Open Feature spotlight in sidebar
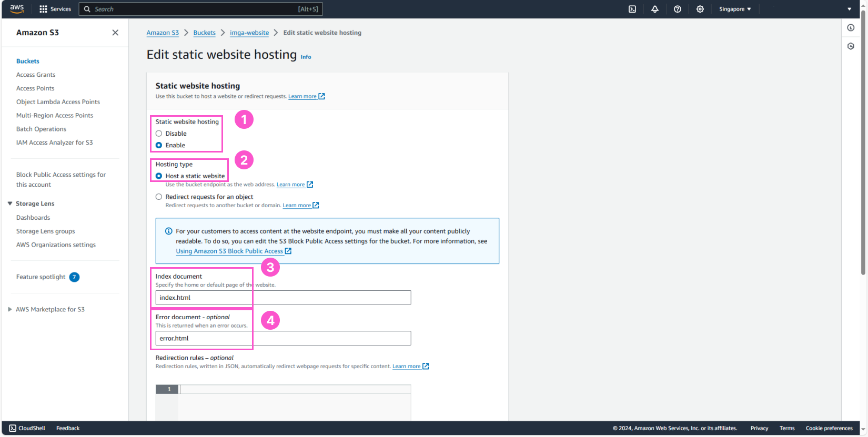The width and height of the screenshot is (868, 437). 41,277
